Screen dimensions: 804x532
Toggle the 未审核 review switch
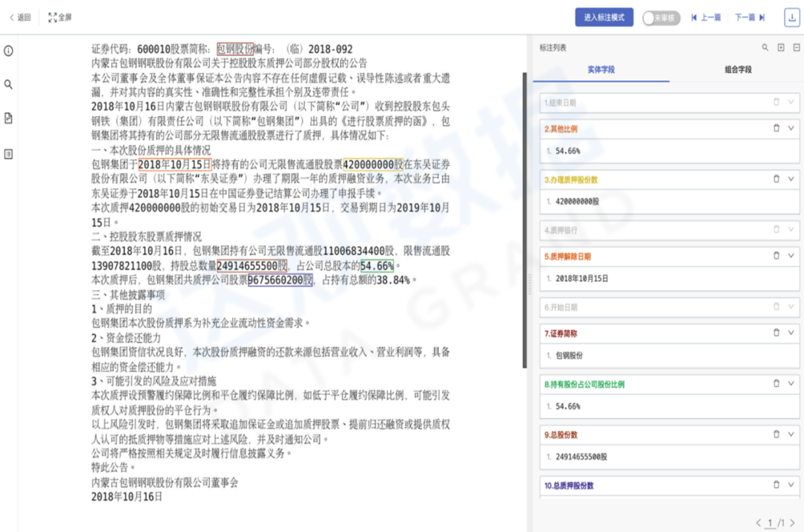(x=661, y=18)
